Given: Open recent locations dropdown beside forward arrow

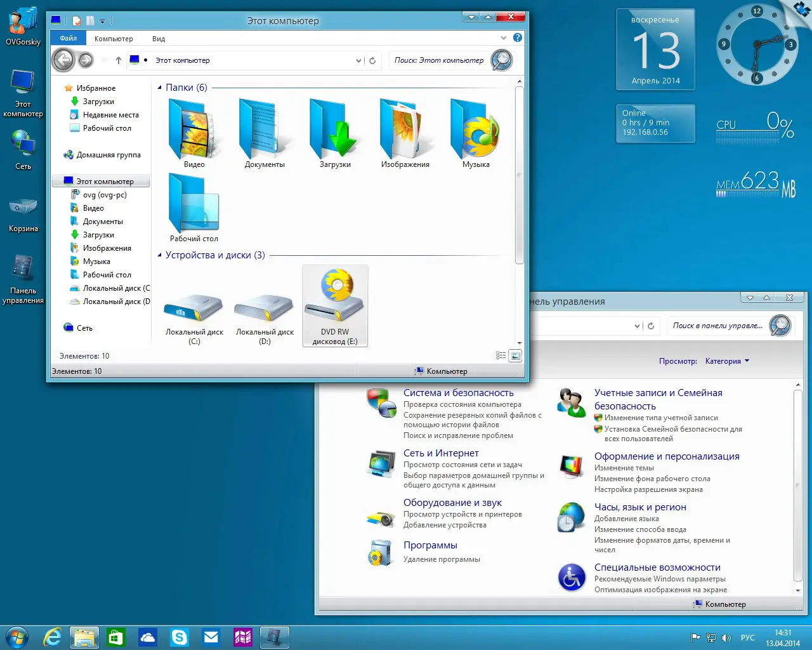Looking at the screenshot, I should point(104,60).
